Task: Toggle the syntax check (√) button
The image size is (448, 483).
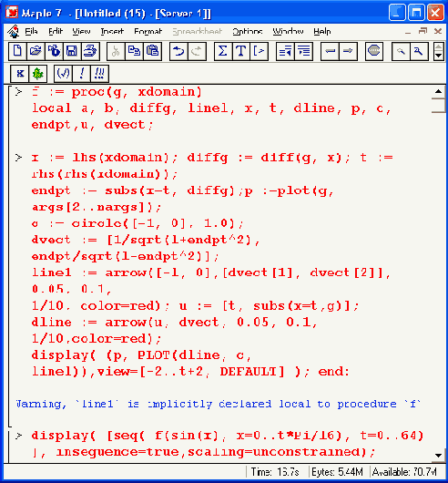Action: tap(64, 74)
